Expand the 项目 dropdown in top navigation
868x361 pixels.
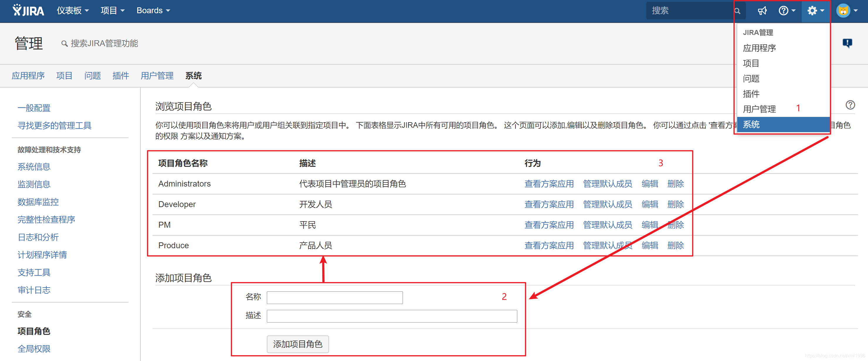112,11
